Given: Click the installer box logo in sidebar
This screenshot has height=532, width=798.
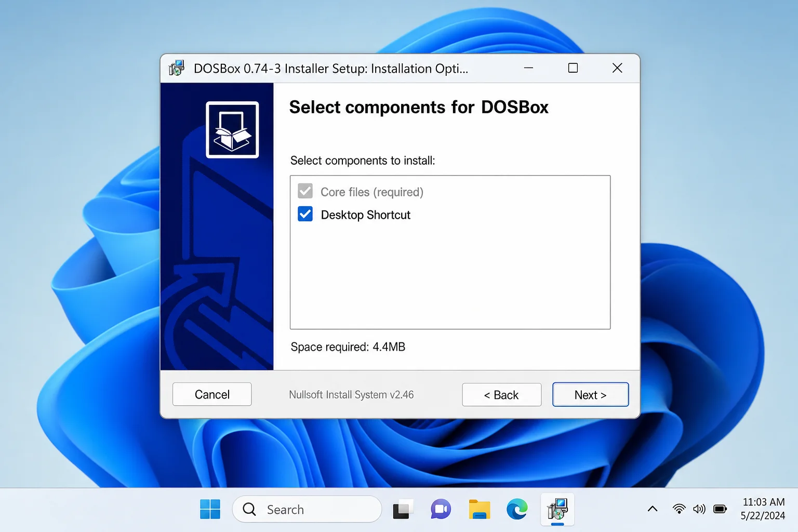Looking at the screenshot, I should pos(232,129).
